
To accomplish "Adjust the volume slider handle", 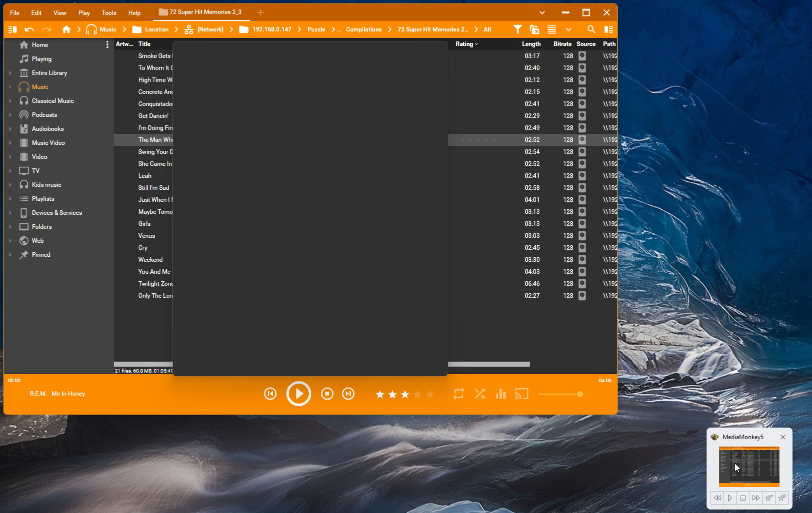I will pos(580,394).
